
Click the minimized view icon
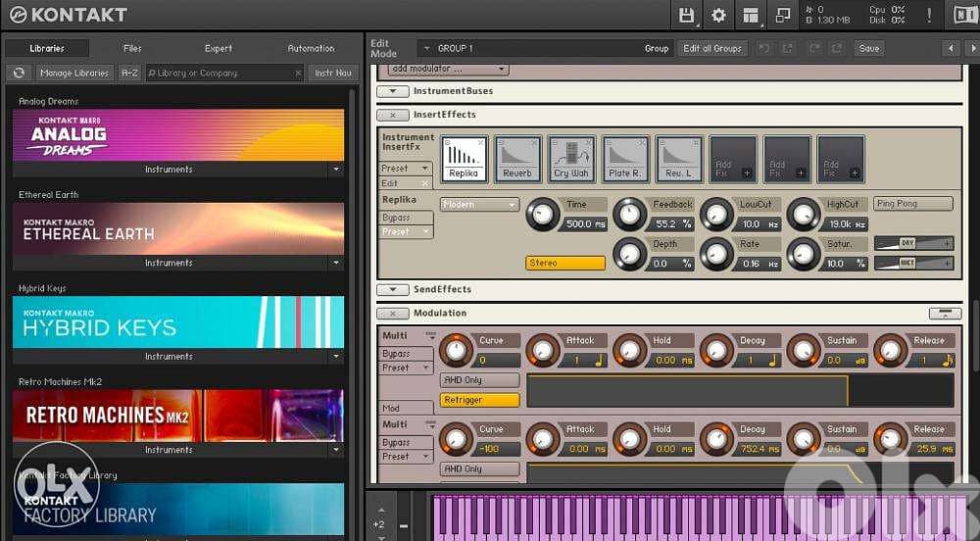click(782, 16)
